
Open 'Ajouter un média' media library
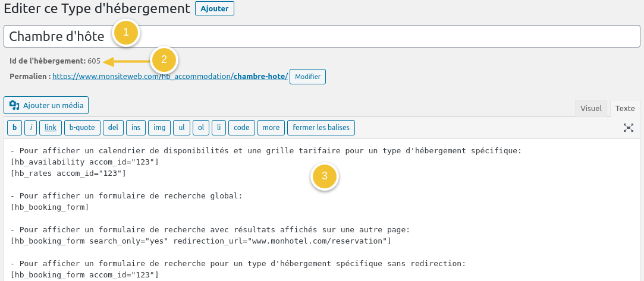tap(46, 106)
